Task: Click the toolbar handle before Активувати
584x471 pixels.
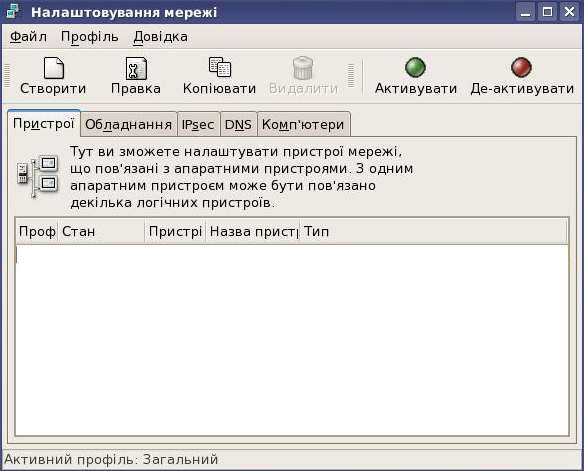Action: pos(351,76)
